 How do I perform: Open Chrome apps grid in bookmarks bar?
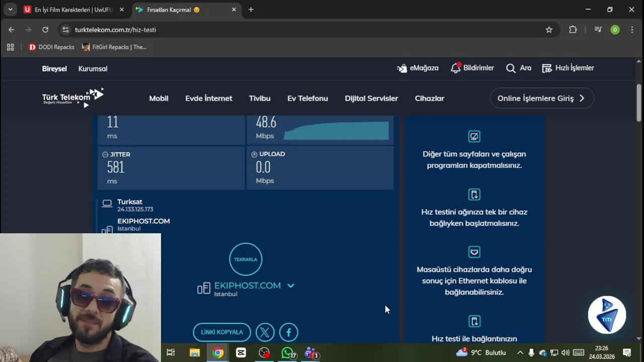(10, 47)
